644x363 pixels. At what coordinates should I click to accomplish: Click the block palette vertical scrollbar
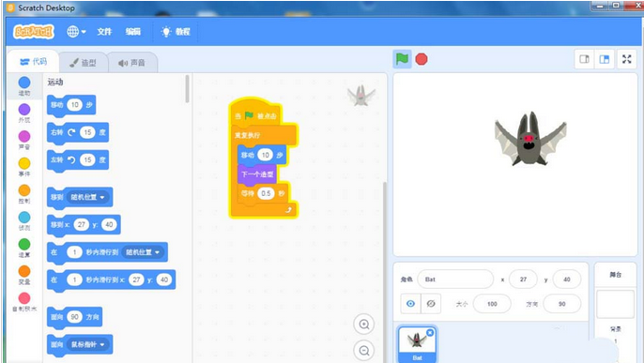pyautogui.click(x=188, y=88)
